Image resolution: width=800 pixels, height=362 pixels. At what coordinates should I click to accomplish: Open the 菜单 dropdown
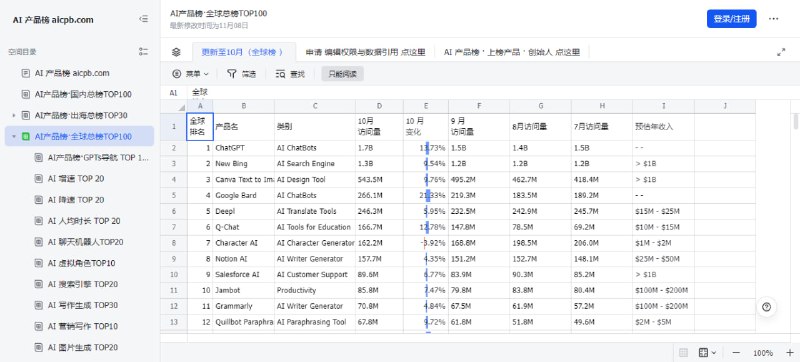[191, 74]
